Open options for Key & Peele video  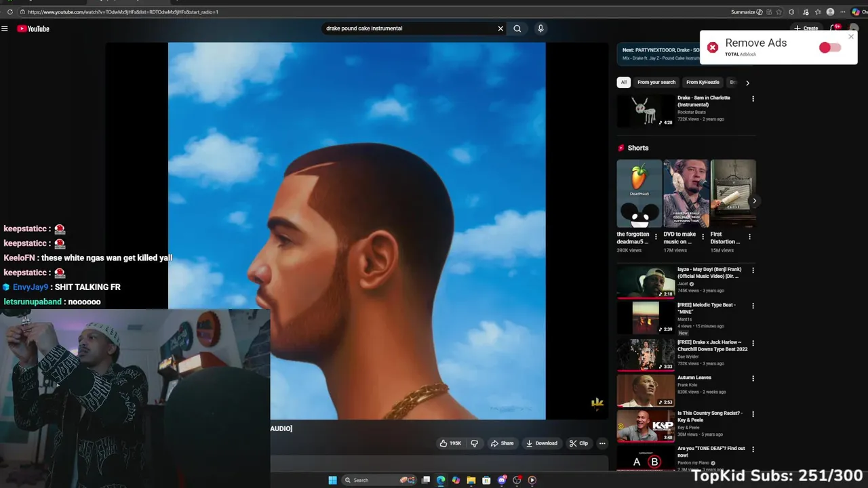(753, 414)
